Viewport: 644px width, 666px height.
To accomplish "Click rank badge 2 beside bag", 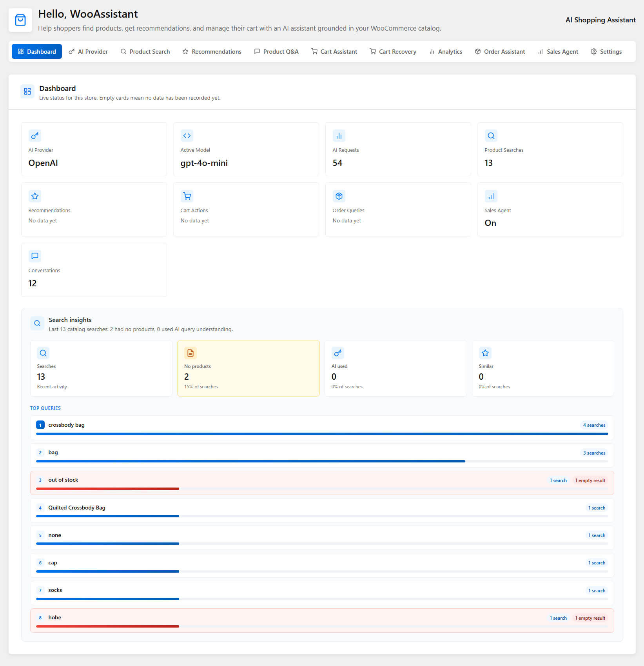I will pos(40,452).
